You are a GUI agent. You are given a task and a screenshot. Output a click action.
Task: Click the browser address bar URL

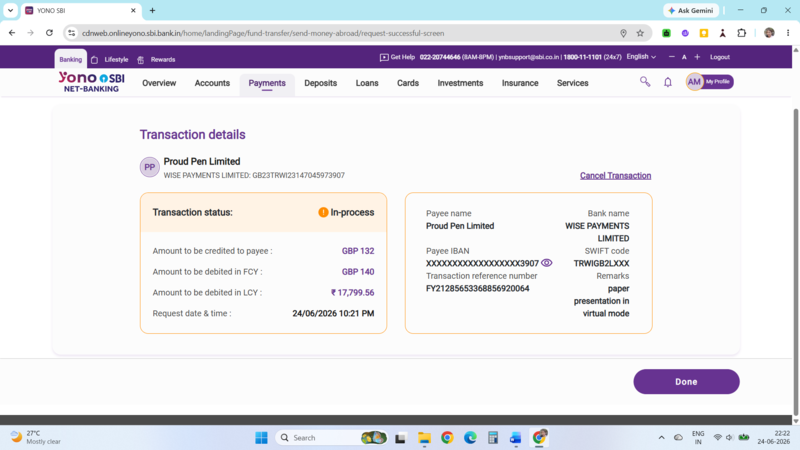[263, 33]
